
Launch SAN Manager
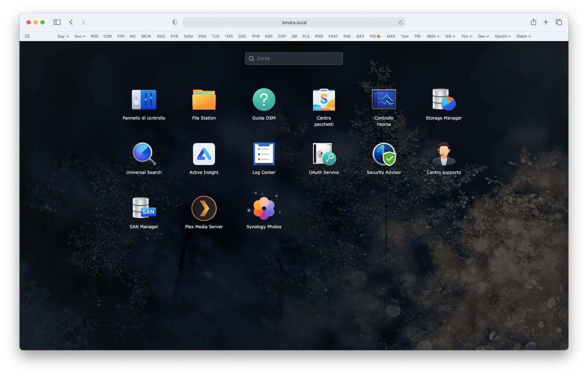[x=144, y=208]
